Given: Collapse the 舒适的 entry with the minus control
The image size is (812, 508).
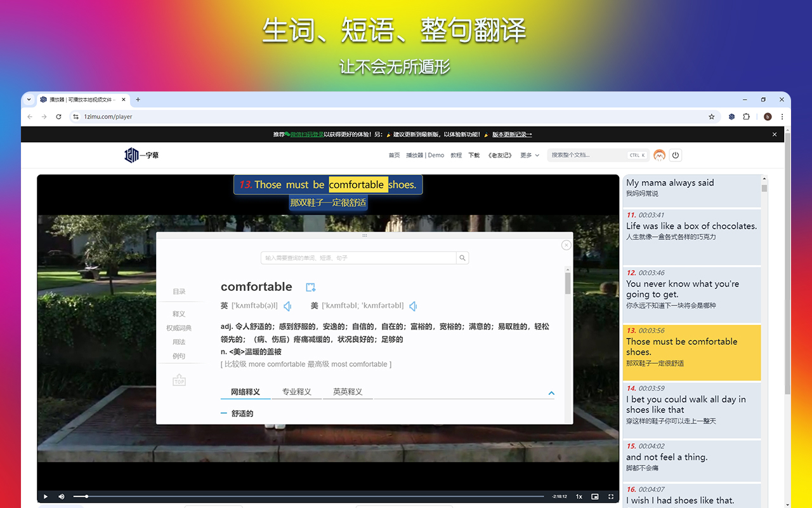Looking at the screenshot, I should tap(223, 413).
